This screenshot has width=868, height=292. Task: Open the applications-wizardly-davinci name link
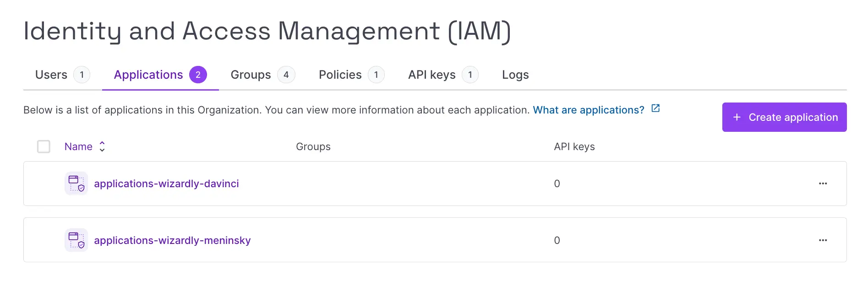click(x=166, y=184)
